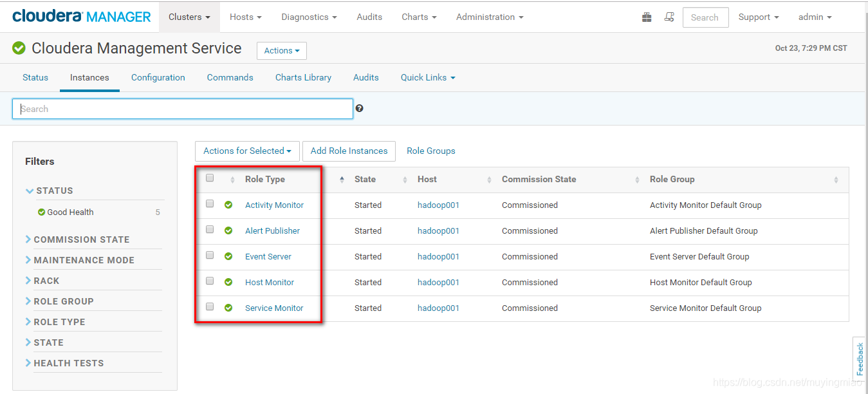Select the Host Monitor row checkbox

[210, 281]
